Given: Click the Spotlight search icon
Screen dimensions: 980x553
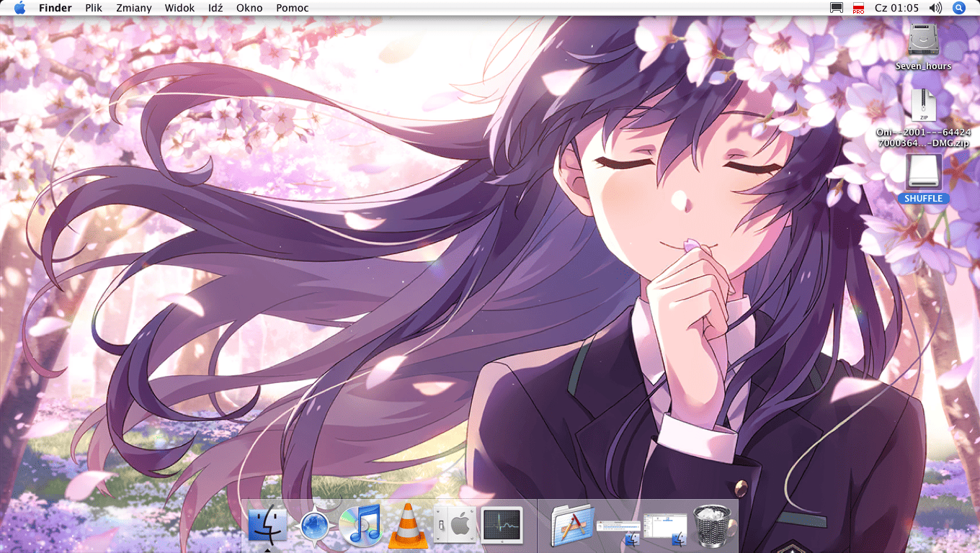Looking at the screenshot, I should tap(958, 8).
